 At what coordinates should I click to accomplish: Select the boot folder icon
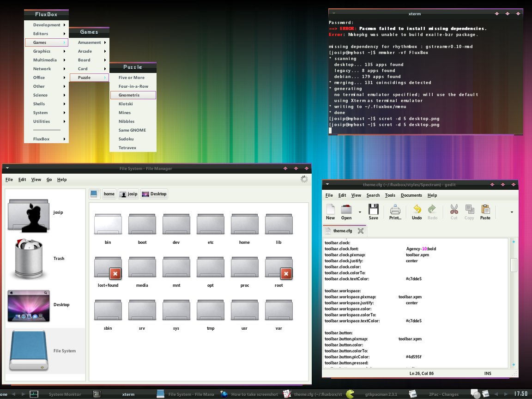point(142,224)
